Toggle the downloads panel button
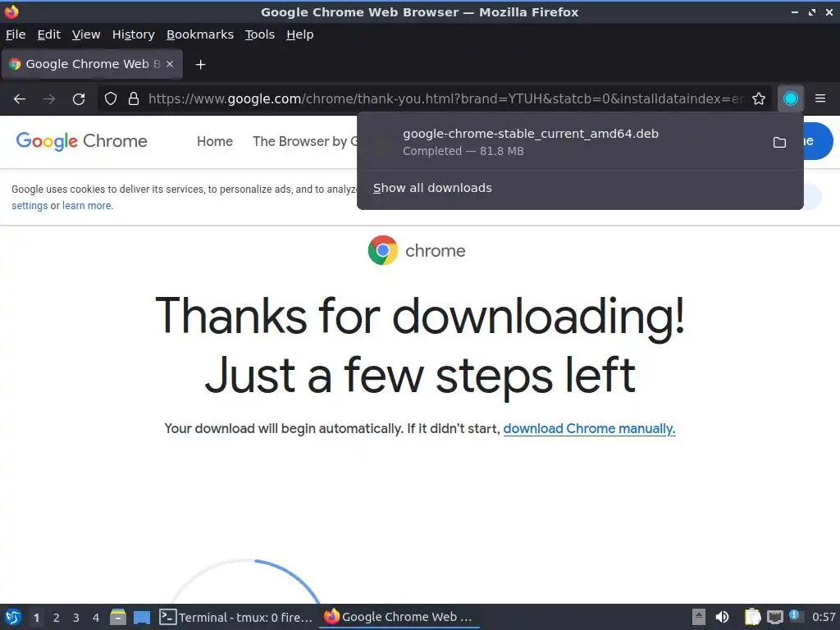Screen dimensions: 840x630 pyautogui.click(x=790, y=98)
